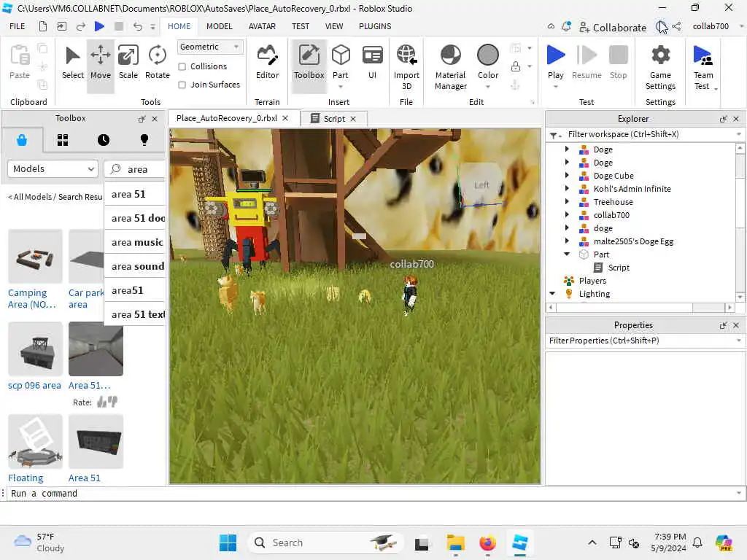This screenshot has width=747, height=560.
Task: Open Import 3D
Action: [406, 66]
